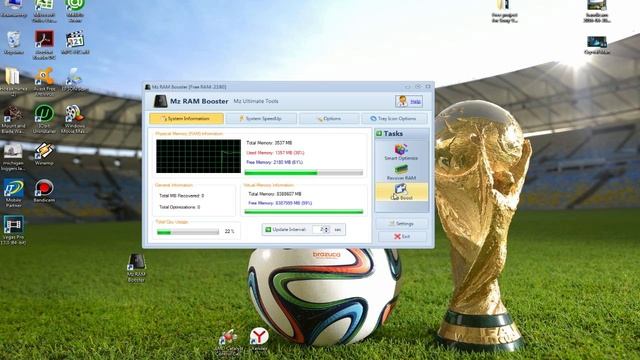The image size is (640, 360).
Task: Select the Mz RAM Booster desktop shortcut
Action: coord(136,267)
